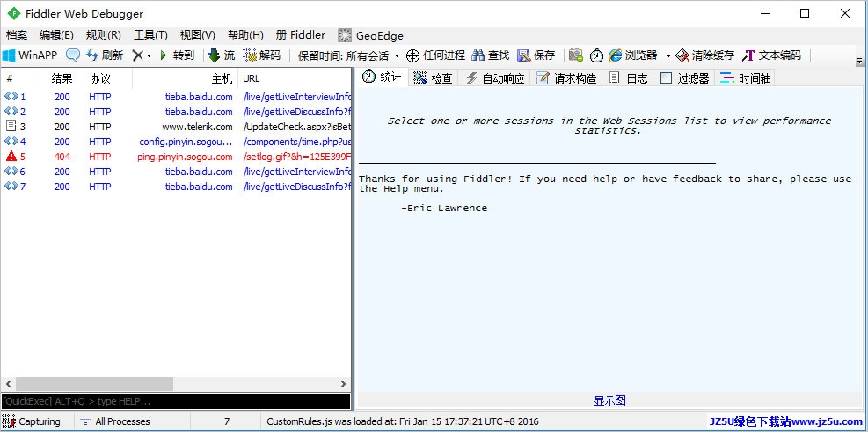Switch to the 检查 inspectors tab
Screen dimensions: 868x432
click(x=434, y=78)
